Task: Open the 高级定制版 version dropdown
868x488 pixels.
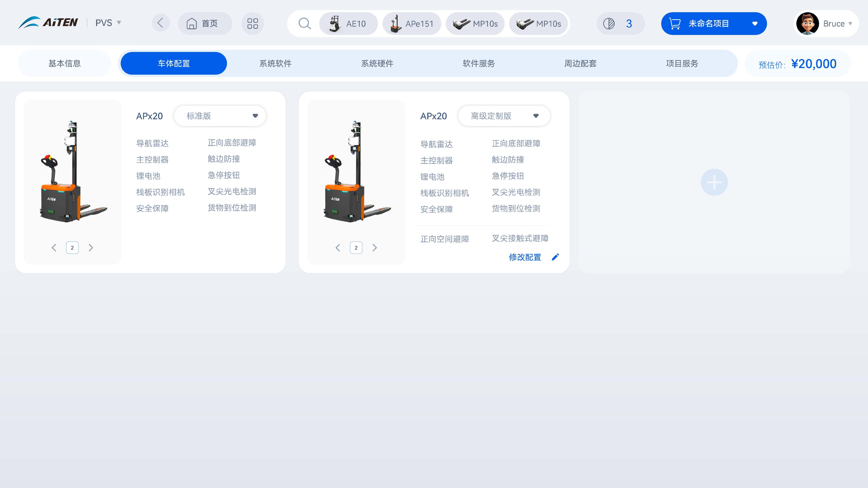Action: 504,115
